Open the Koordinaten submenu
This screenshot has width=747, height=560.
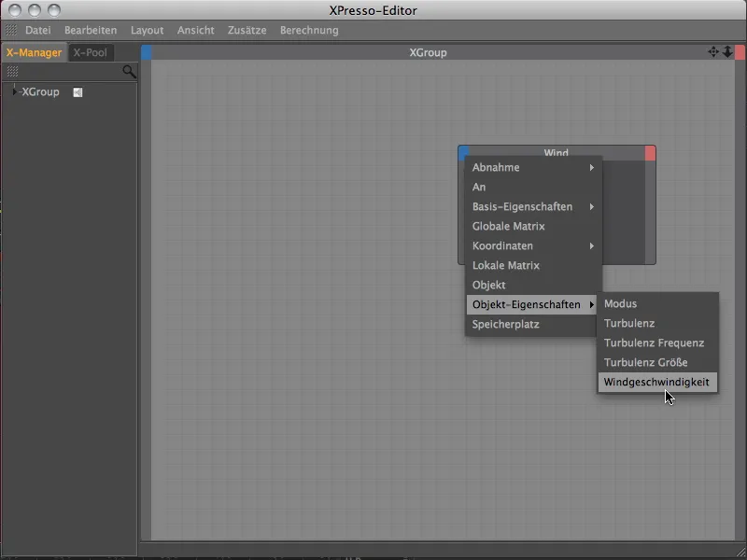pyautogui.click(x=533, y=245)
